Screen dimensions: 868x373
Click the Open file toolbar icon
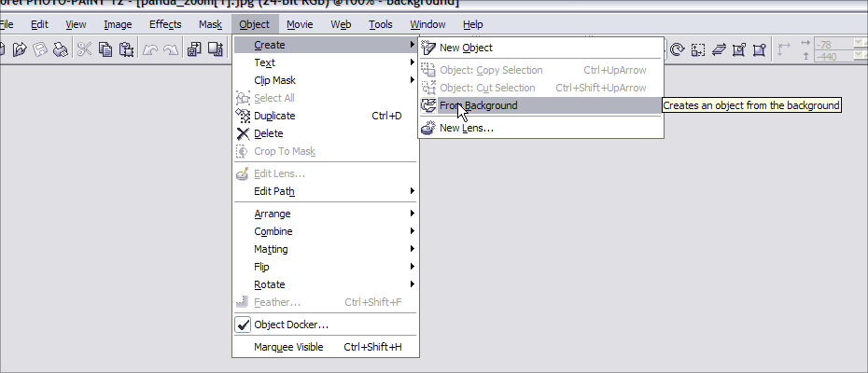pos(21,49)
